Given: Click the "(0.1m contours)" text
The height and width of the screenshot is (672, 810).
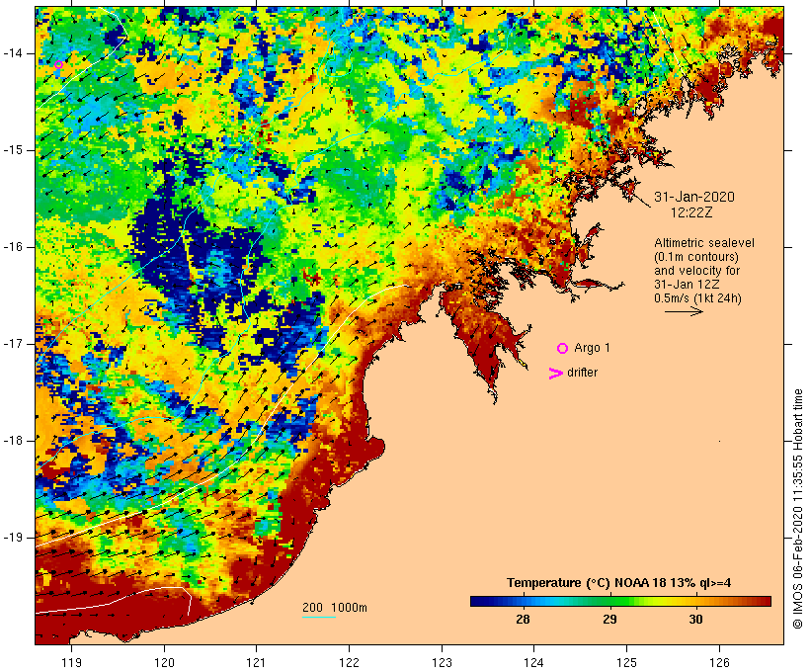Looking at the screenshot, I should tap(696, 257).
